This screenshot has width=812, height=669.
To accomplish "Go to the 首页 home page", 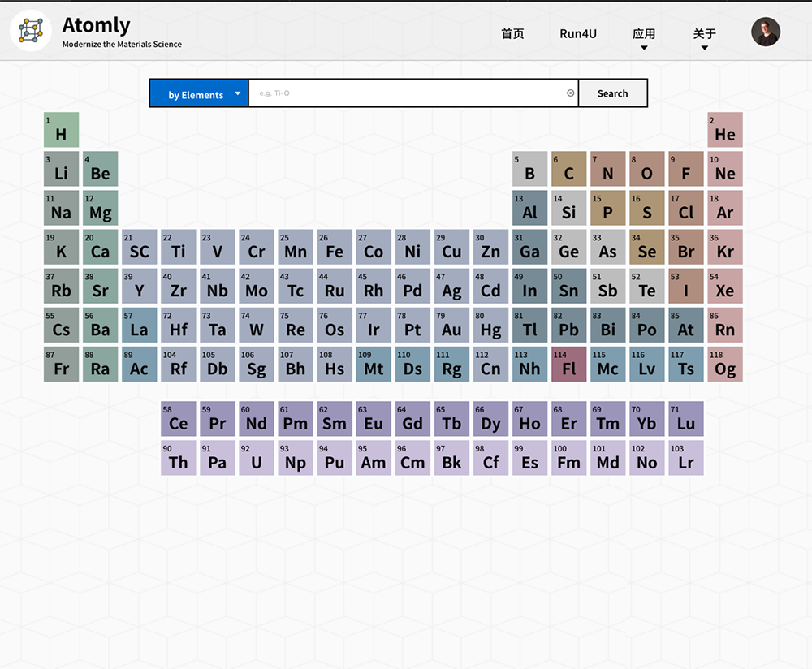I will click(512, 34).
